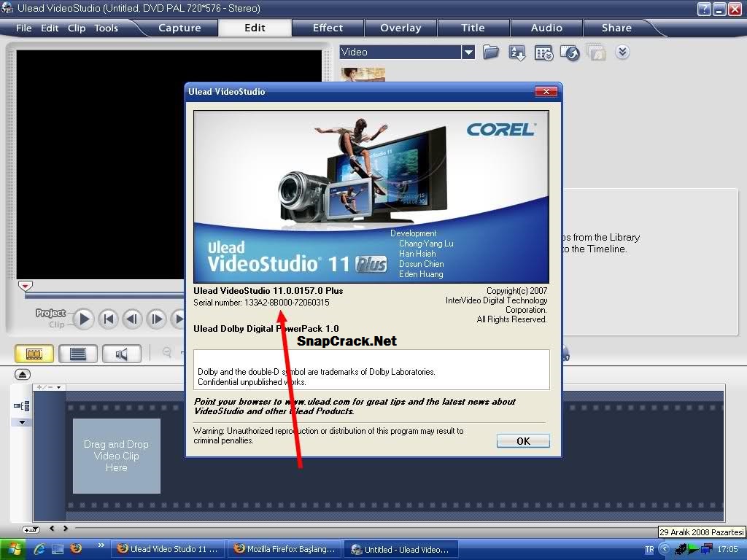Viewport: 747px width, 560px height.
Task: Open the +/- insert media dropdown
Action: tap(49, 387)
